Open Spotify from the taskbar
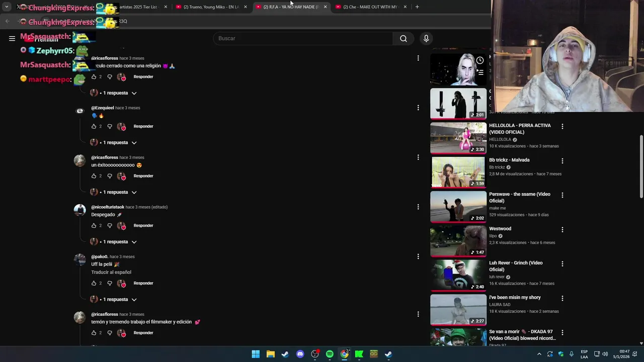Image resolution: width=644 pixels, height=362 pixels. (x=330, y=354)
